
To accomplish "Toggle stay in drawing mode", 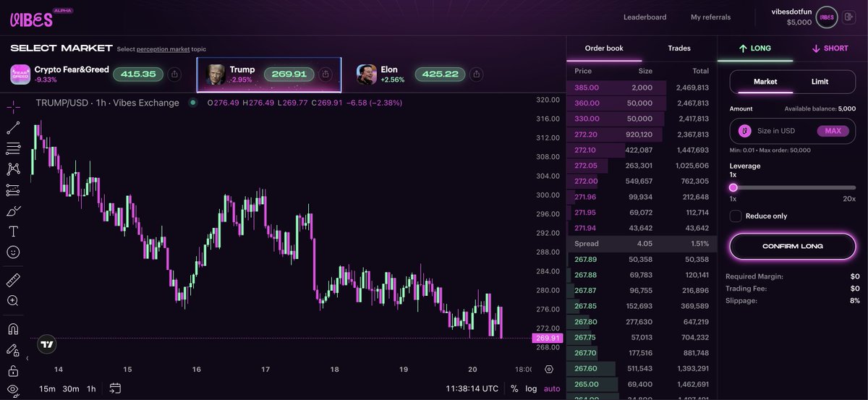I will coord(13,350).
